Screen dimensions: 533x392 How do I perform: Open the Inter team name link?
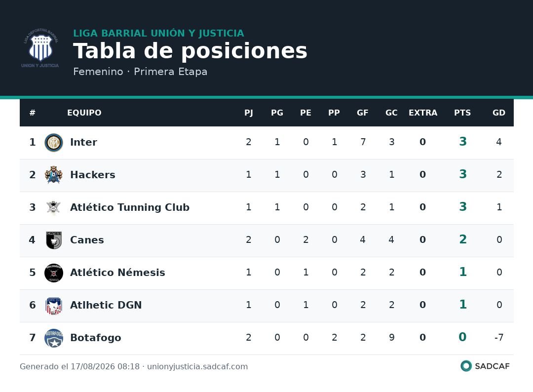tap(83, 142)
